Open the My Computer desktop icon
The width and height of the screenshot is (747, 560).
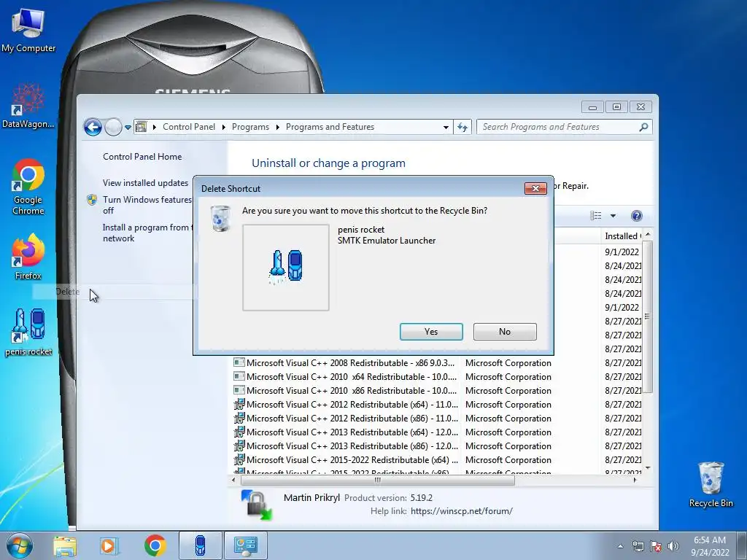pos(28,29)
